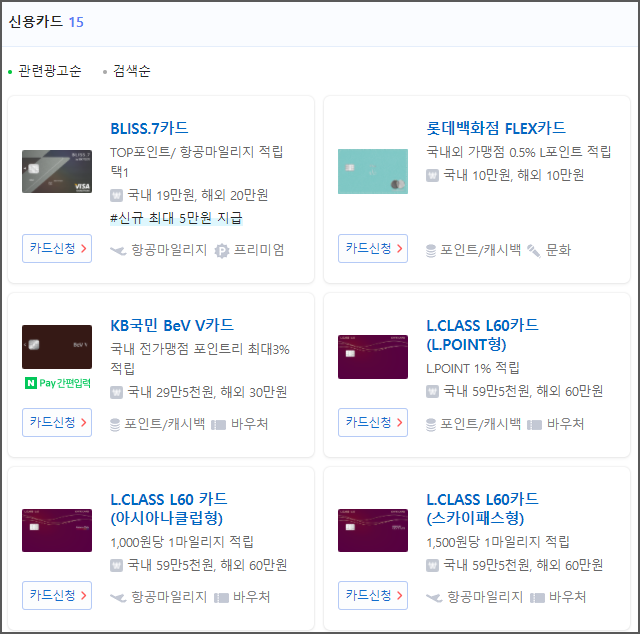This screenshot has height=634, width=640.
Task: Open the KB국민 BeV V카드 title link
Action: click(172, 325)
